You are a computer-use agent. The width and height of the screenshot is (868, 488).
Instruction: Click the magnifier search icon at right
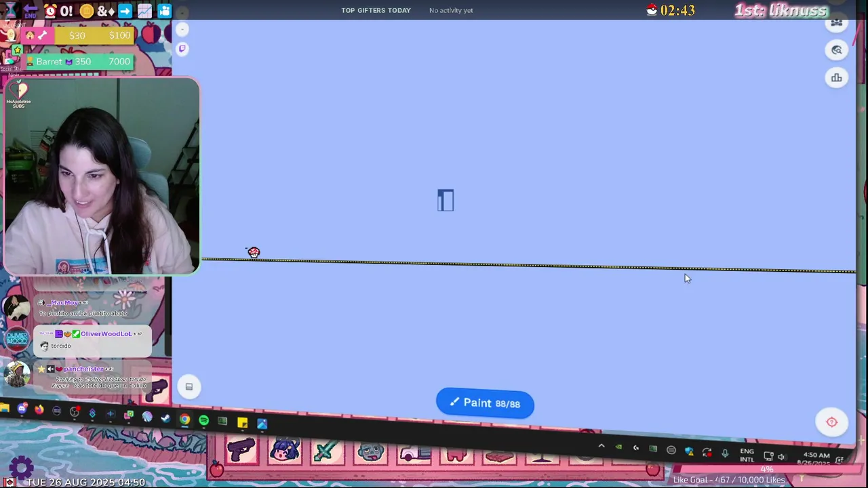(836, 50)
